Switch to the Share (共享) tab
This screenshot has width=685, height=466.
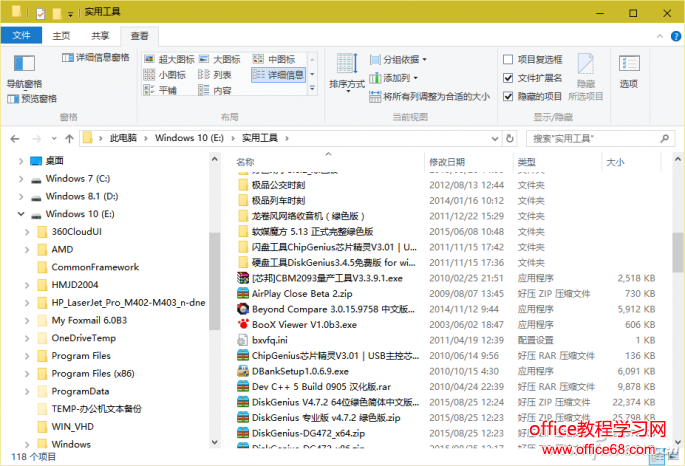(x=100, y=36)
